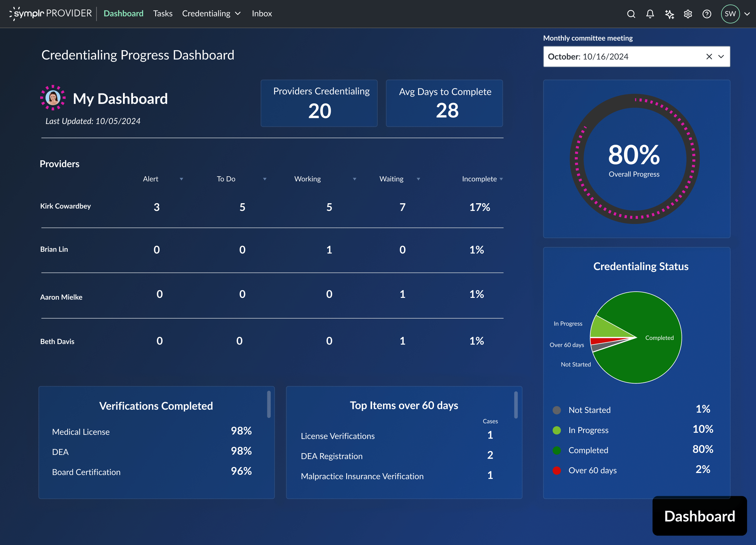Expand the account menu chevron next to SW
Viewport: 756px width, 545px height.
(746, 14)
